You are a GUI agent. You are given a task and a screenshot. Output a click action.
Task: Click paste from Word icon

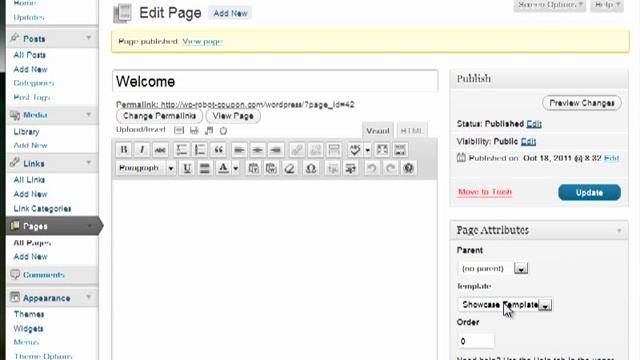click(271, 168)
